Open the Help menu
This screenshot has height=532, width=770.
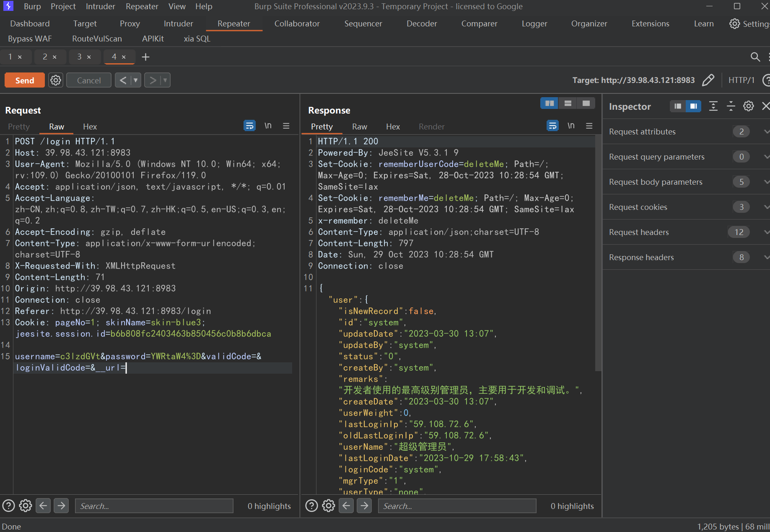[x=204, y=6]
